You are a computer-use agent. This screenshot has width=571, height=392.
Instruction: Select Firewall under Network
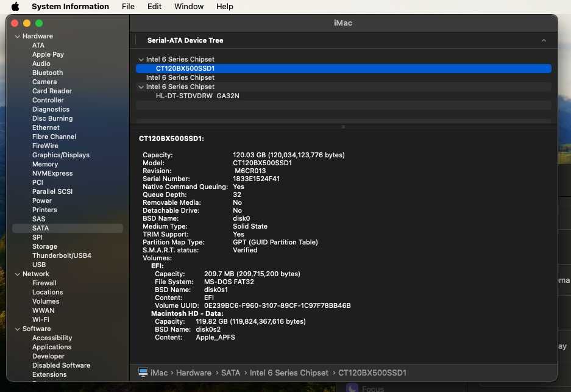[44, 283]
